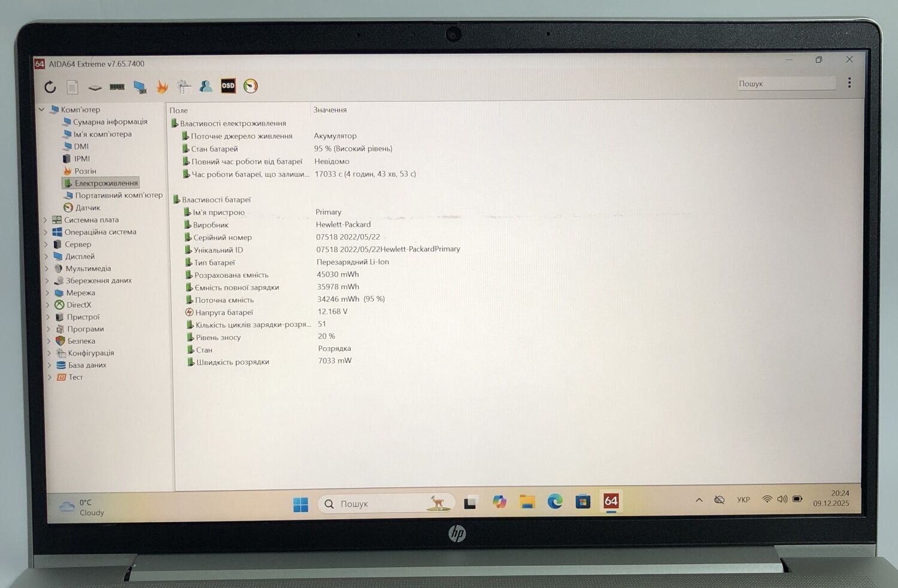
Task: Expand the Дисплей tree node
Action: [x=47, y=256]
